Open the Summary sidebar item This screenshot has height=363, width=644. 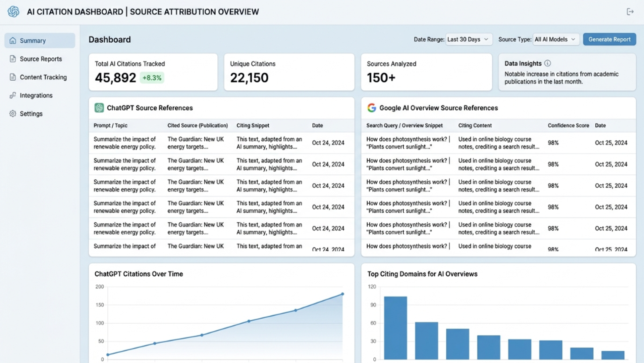[40, 41]
